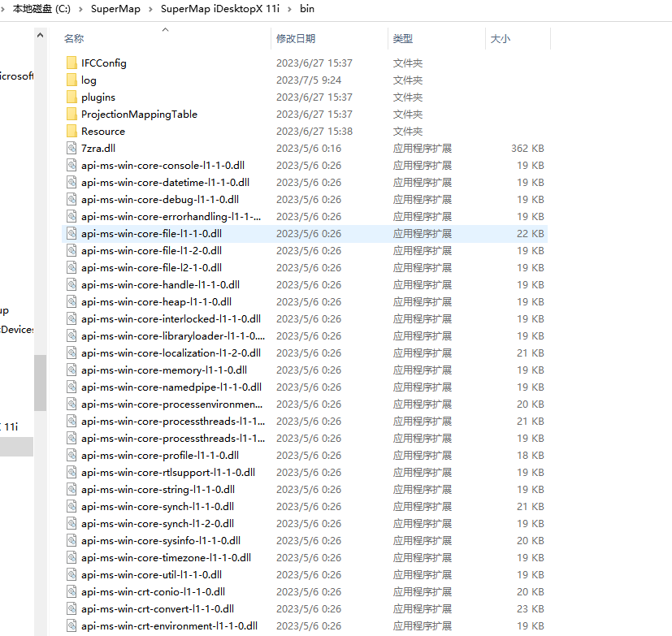This screenshot has height=636, width=672.
Task: Sort files by 修改日期 column header
Action: [296, 38]
